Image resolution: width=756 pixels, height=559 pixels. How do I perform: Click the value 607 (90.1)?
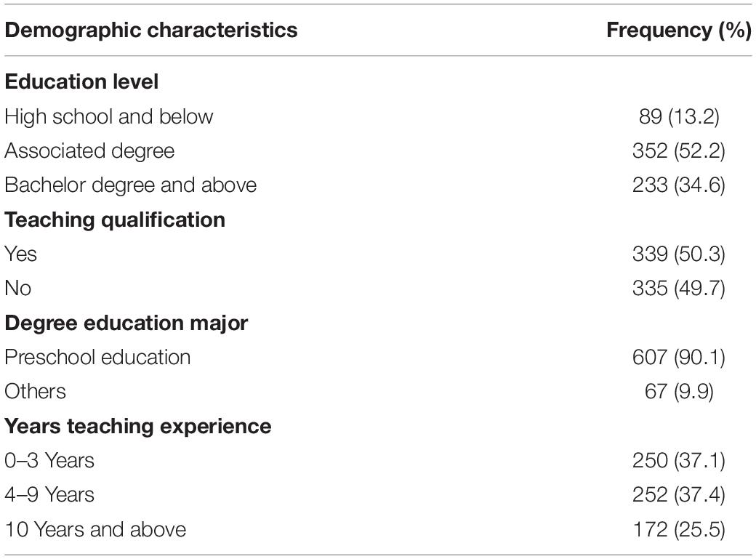click(679, 358)
